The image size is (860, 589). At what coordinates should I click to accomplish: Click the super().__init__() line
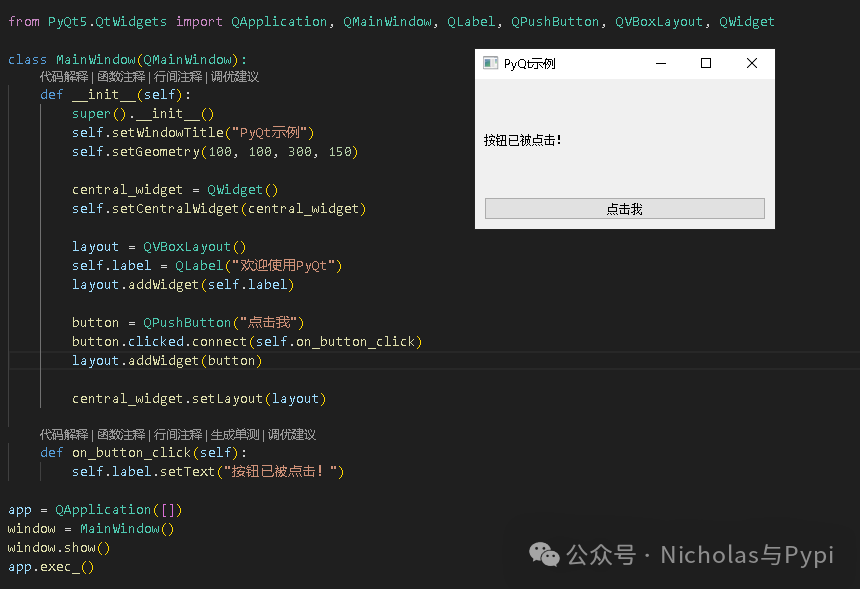coord(143,114)
